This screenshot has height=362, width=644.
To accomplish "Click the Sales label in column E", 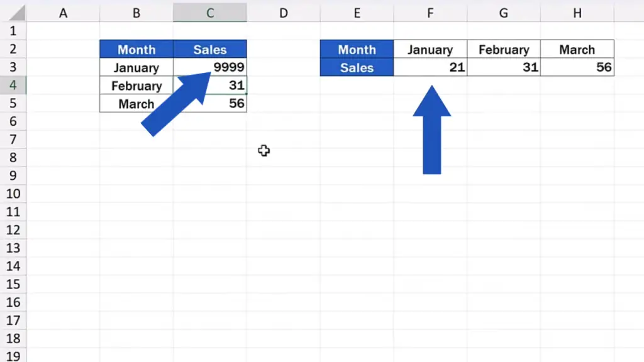I will click(357, 67).
